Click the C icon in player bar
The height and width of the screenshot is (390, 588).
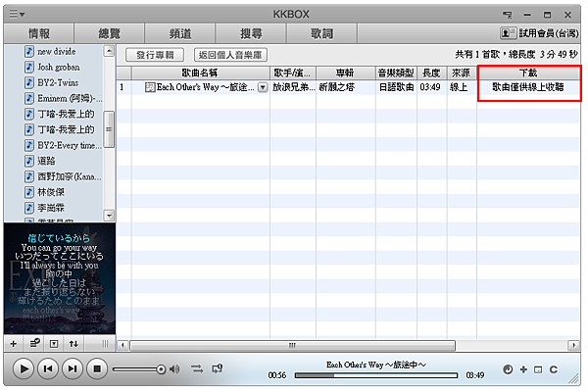tap(553, 369)
